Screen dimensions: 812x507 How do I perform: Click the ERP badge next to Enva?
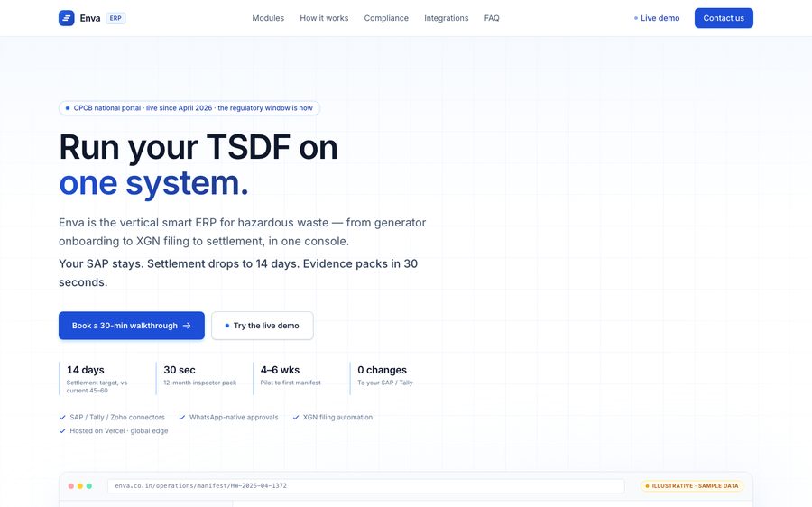click(115, 18)
